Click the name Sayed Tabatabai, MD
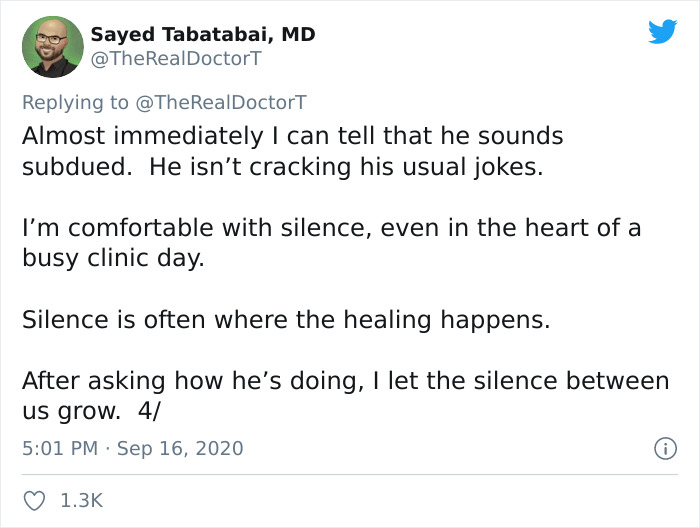Image resolution: width=700 pixels, height=528 pixels. pos(203,34)
